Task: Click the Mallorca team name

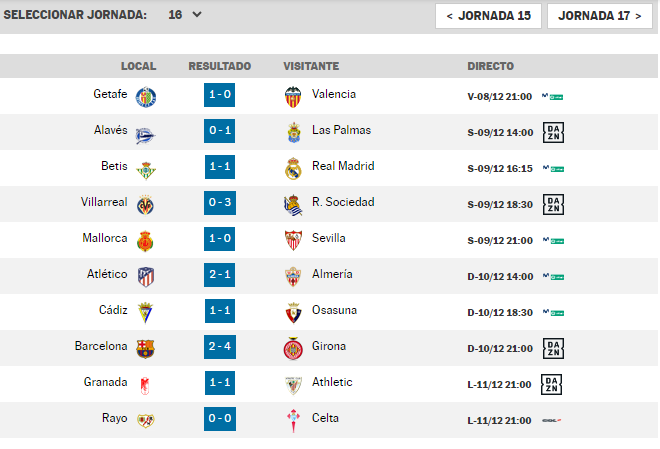Action: pyautogui.click(x=105, y=238)
